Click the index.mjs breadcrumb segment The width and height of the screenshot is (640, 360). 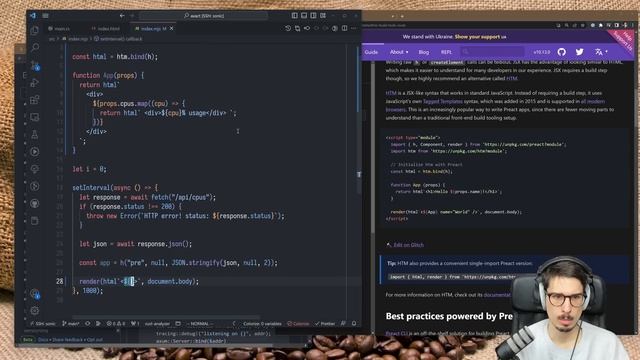tap(76, 39)
